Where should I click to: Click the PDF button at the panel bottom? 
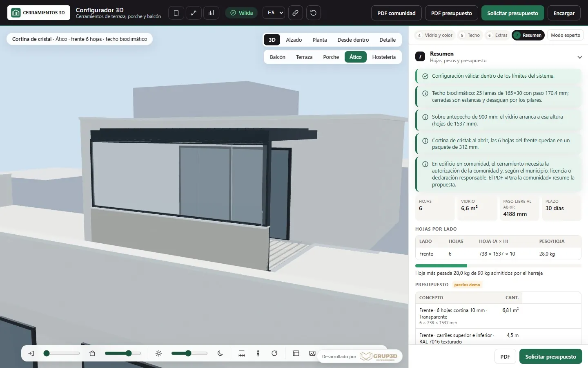coord(505,357)
